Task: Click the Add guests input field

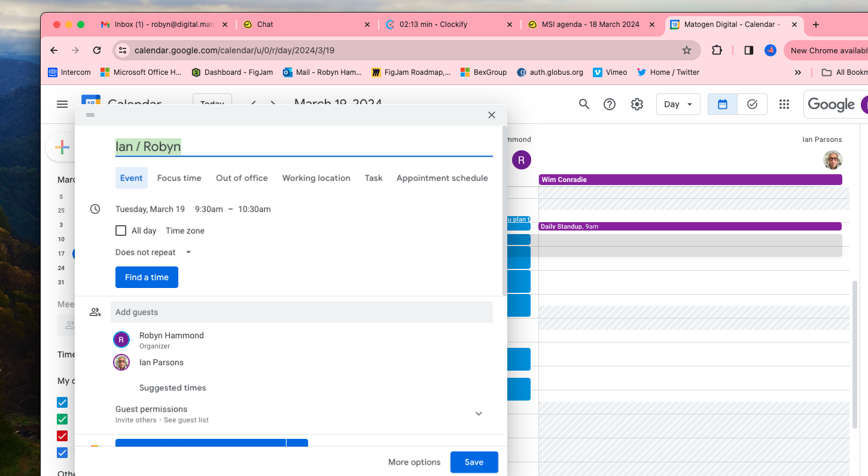Action: coord(301,312)
